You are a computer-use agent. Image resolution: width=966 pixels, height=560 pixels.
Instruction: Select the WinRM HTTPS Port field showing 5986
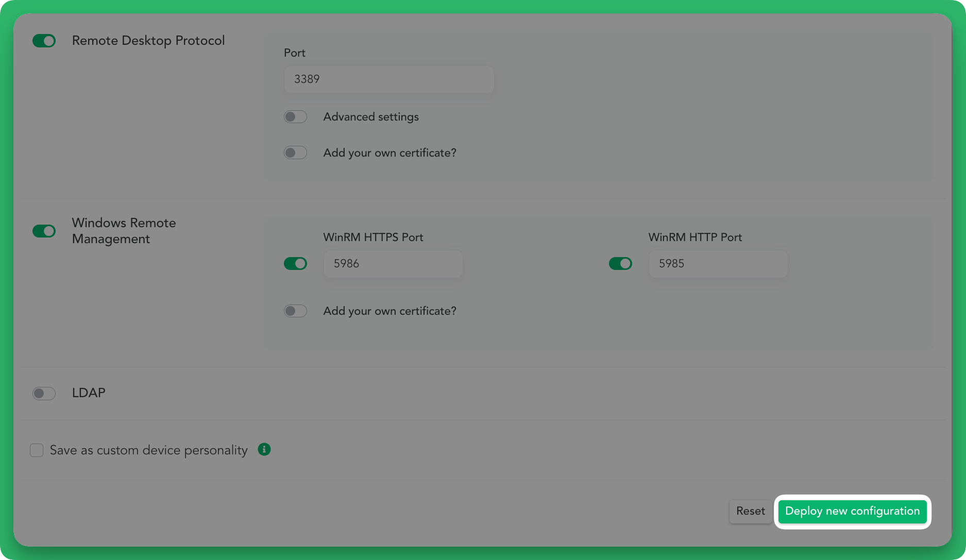pyautogui.click(x=393, y=263)
